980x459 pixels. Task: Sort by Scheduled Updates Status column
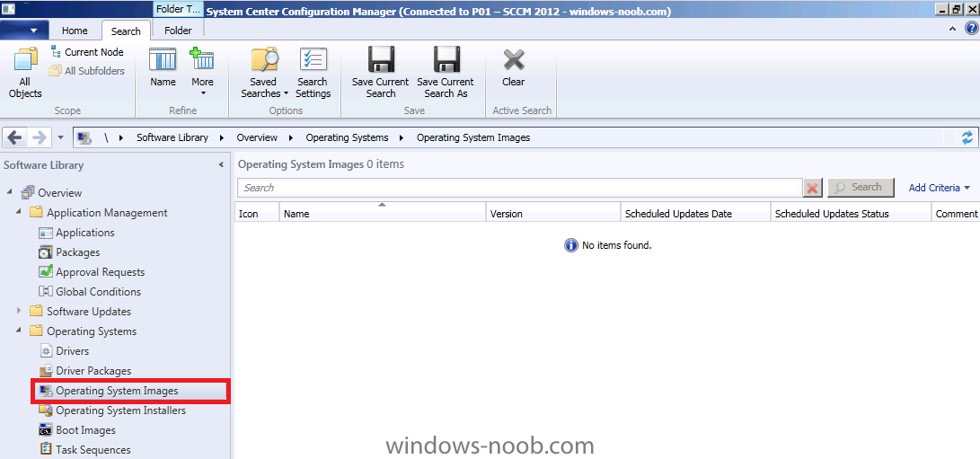[x=850, y=213]
